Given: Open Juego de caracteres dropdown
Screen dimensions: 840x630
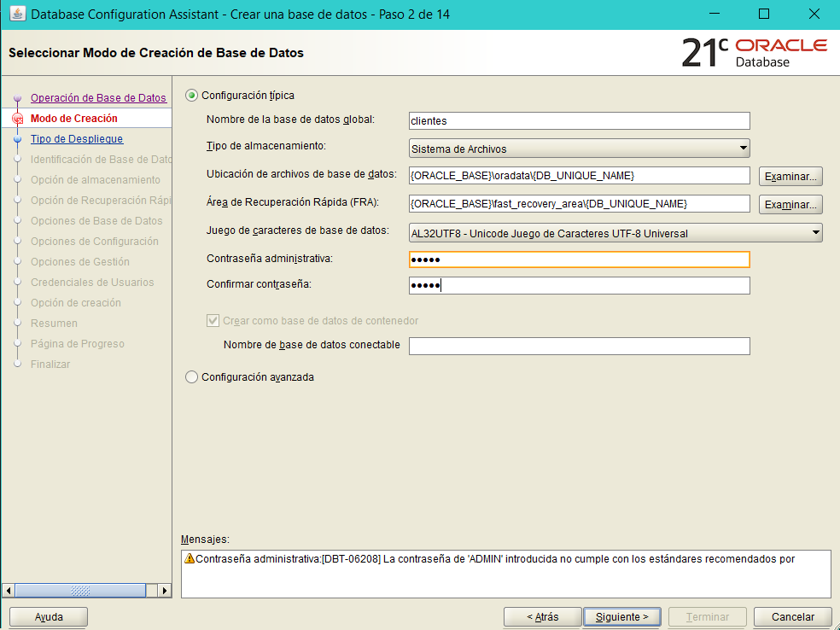Looking at the screenshot, I should (x=615, y=233).
